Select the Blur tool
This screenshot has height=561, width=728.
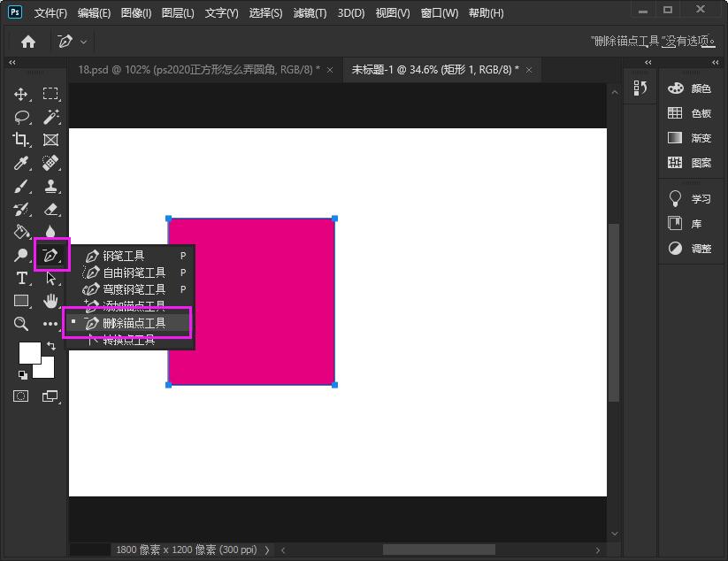(x=50, y=232)
